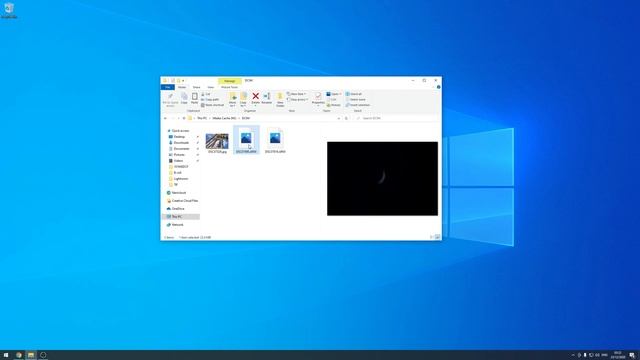
Task: Click the Explorer help icon
Action: pos(438,87)
